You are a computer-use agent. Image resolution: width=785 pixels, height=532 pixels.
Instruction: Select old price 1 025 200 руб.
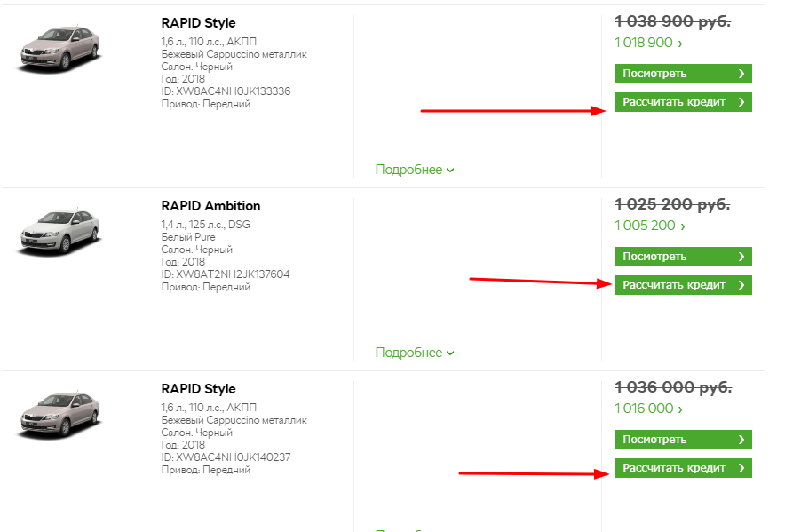(672, 204)
